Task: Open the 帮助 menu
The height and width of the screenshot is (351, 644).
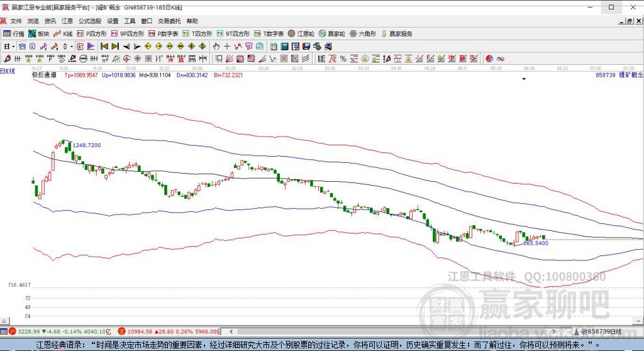Action: 192,21
